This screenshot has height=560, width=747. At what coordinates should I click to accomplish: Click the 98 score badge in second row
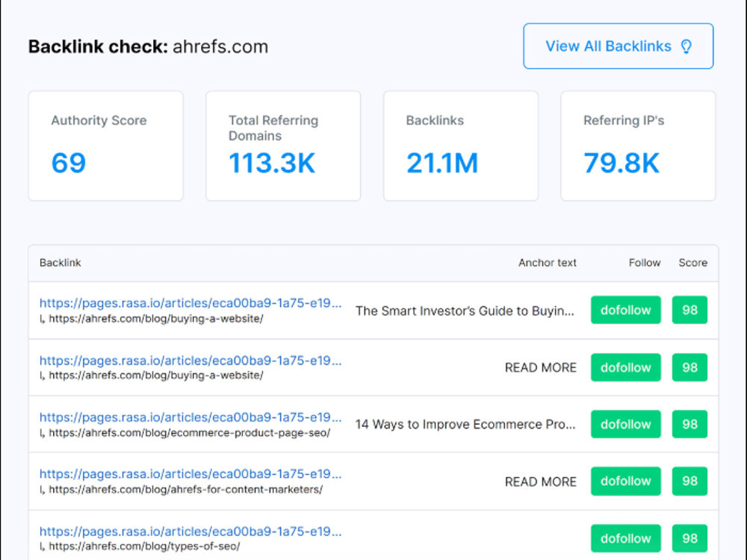point(689,367)
